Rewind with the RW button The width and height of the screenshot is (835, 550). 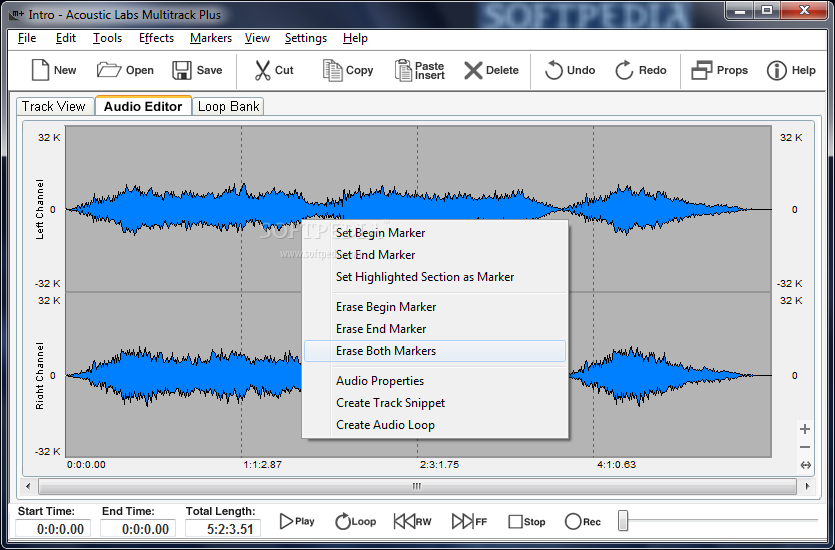pyautogui.click(x=412, y=521)
